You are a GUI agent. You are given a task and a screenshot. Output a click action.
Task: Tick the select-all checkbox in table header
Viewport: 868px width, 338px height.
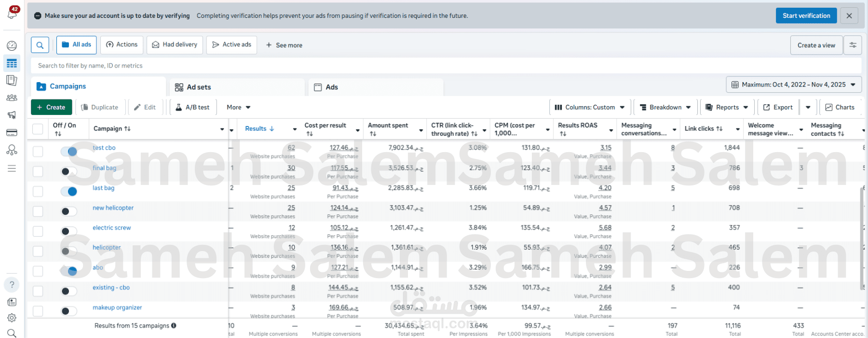pos(38,129)
